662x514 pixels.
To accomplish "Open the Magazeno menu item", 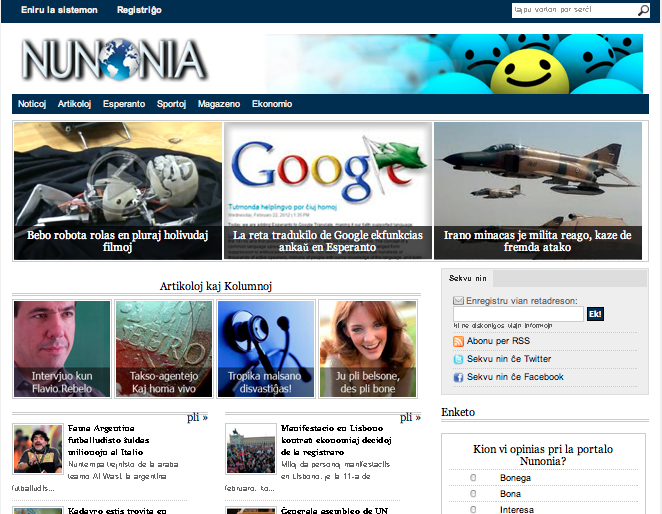I will tap(219, 104).
